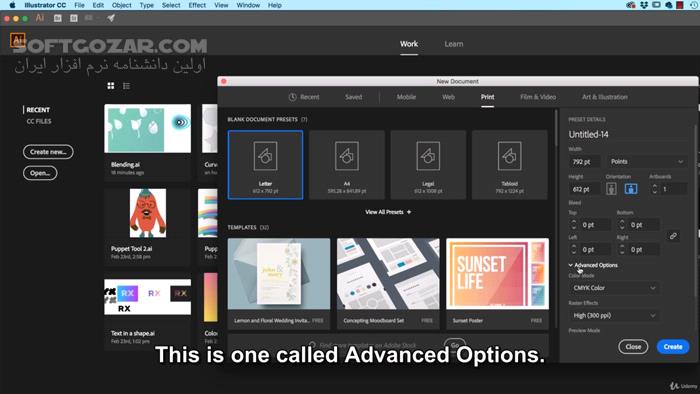Click the Stock icon in the app bar
The height and width of the screenshot is (394, 700).
pos(74,18)
